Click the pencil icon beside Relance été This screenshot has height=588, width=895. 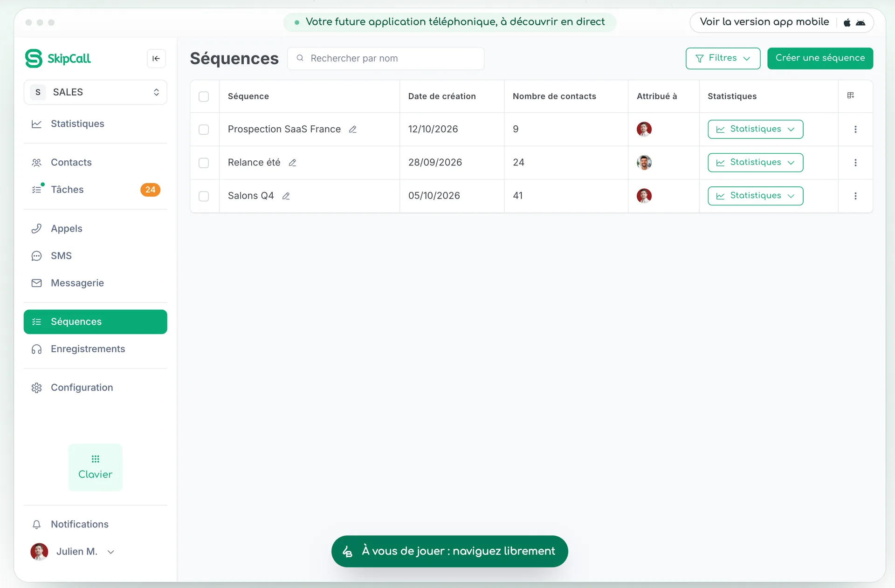(292, 163)
